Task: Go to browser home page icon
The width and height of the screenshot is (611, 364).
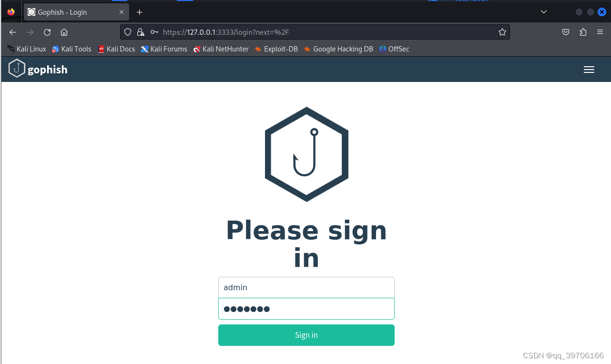Action: [x=64, y=32]
